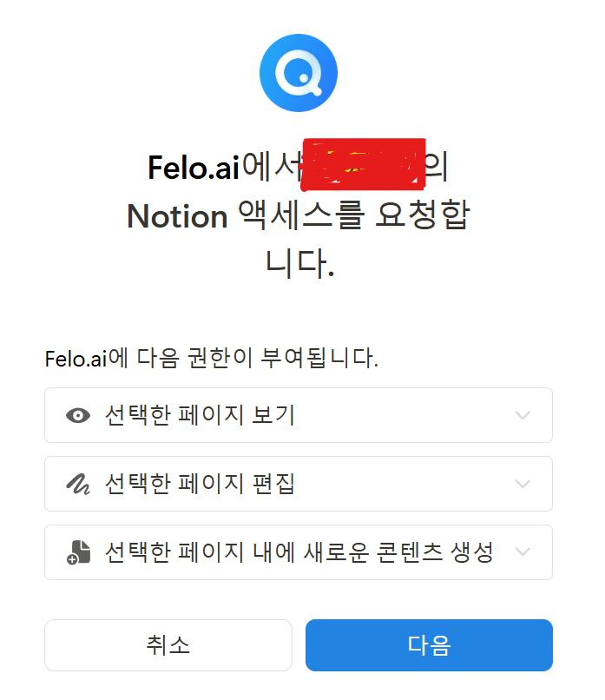
Task: Click the 다음 button to continue
Action: [429, 645]
